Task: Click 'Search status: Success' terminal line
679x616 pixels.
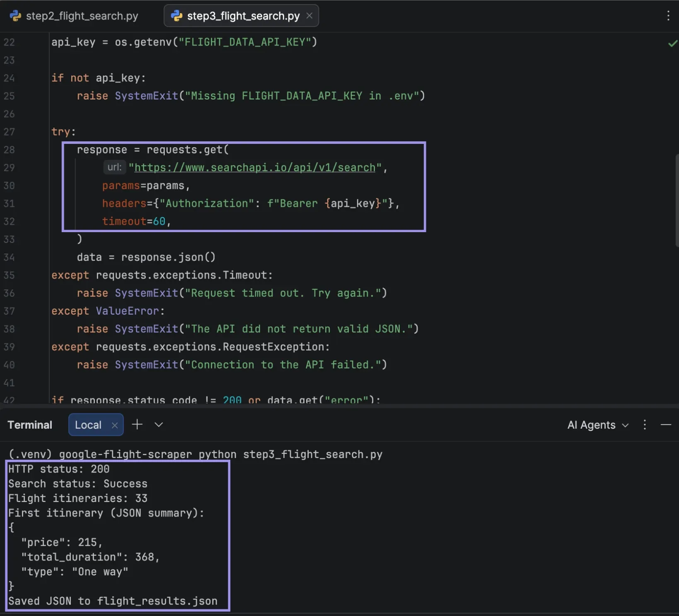Action: (x=78, y=484)
